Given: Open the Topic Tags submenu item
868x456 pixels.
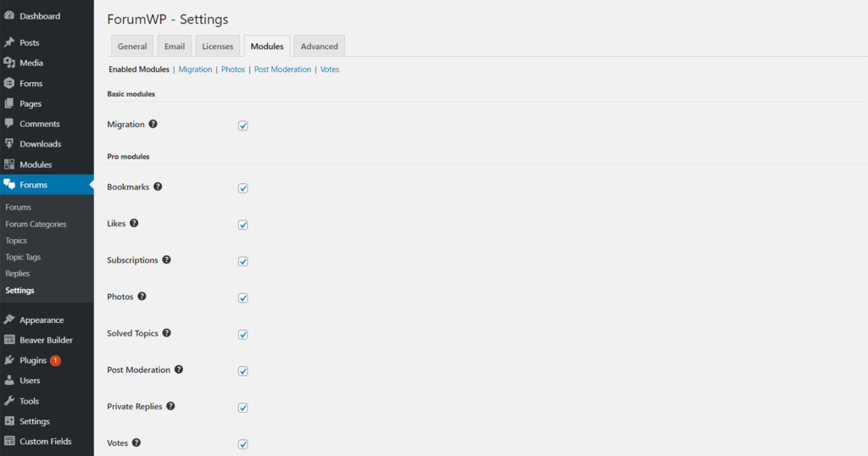Looking at the screenshot, I should pyautogui.click(x=23, y=258).
